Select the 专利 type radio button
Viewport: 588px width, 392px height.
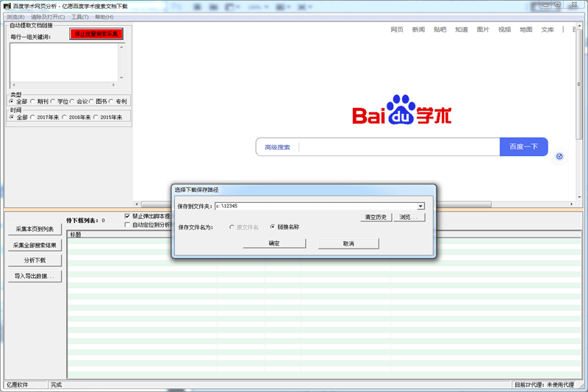(x=112, y=101)
